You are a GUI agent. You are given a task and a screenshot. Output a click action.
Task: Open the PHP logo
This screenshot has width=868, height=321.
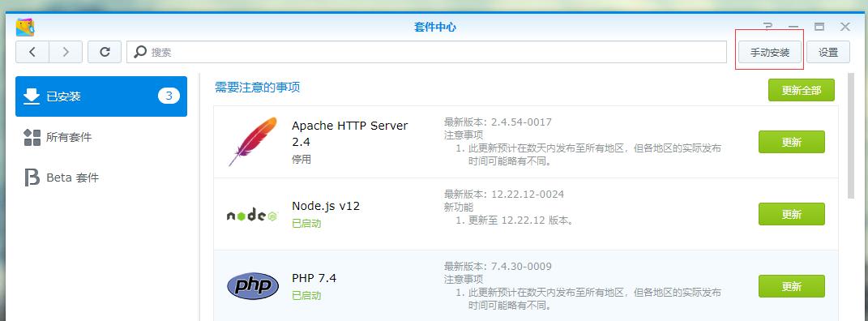(252, 286)
